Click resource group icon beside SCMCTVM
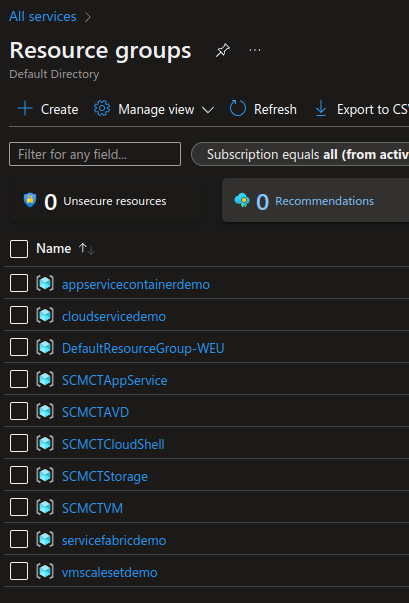The image size is (409, 603). click(45, 507)
